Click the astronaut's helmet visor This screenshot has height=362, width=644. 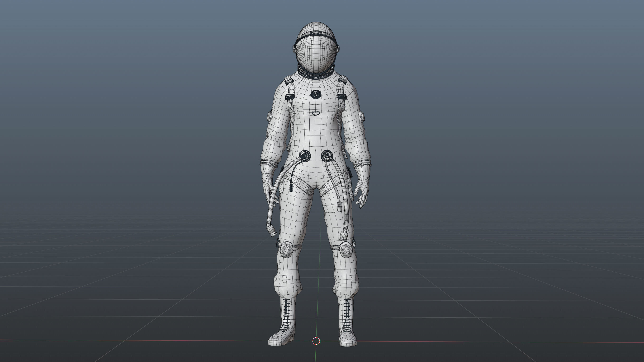[316, 54]
